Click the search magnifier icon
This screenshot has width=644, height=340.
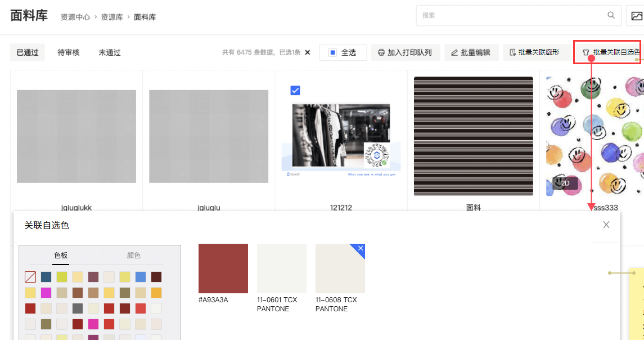point(611,16)
